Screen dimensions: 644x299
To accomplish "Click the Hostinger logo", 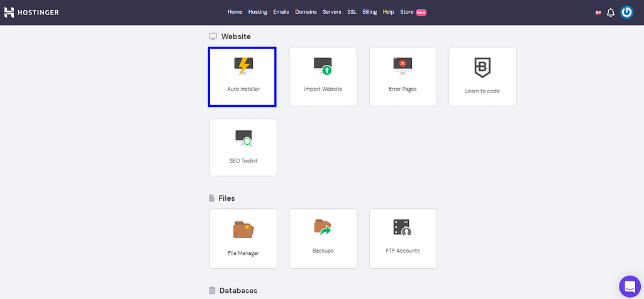I will click(31, 13).
